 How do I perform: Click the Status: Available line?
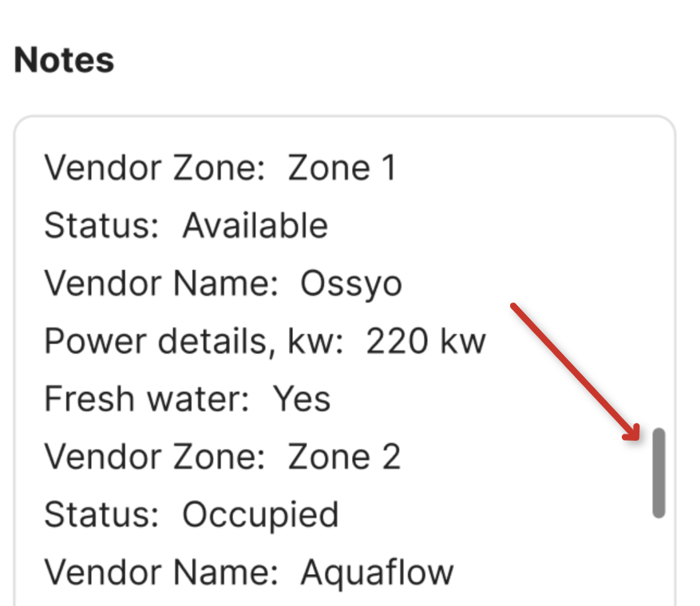(x=185, y=225)
